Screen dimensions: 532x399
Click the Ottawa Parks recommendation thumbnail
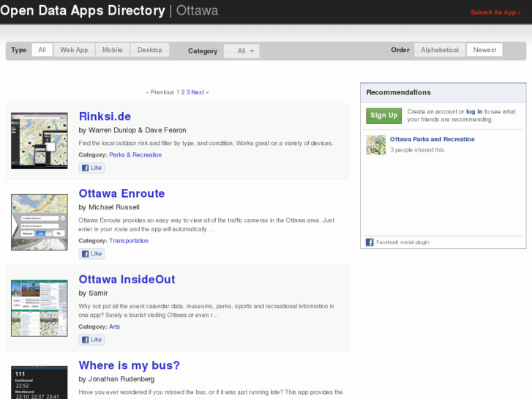[376, 145]
